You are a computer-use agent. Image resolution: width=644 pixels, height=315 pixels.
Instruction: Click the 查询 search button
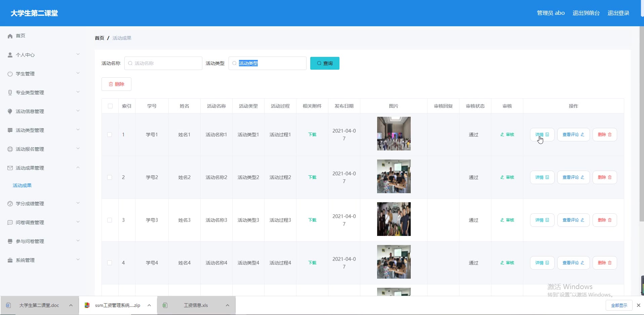pos(324,63)
